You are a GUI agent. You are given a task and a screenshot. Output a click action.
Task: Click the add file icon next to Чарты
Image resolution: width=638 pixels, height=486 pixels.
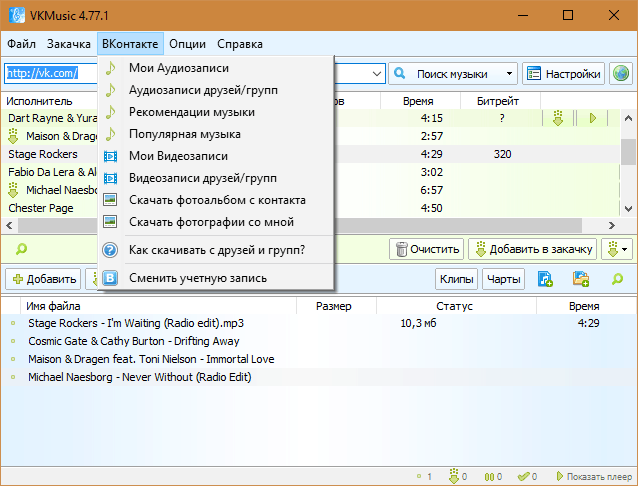pyautogui.click(x=545, y=279)
